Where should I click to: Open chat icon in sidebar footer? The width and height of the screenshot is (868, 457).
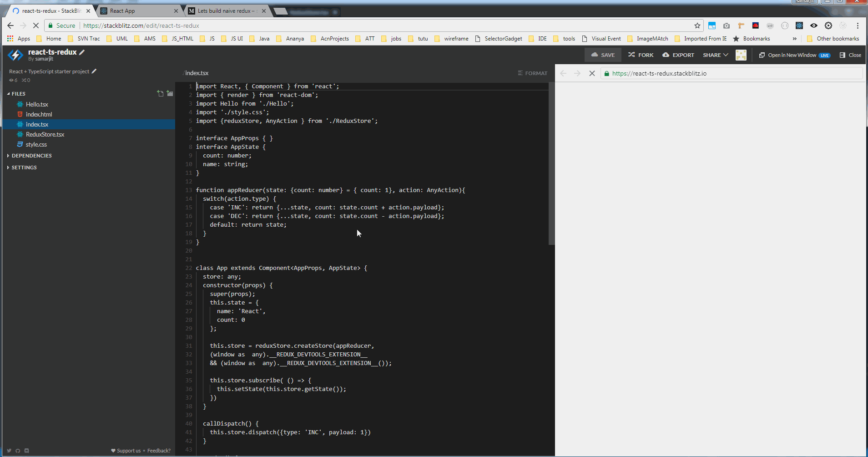(x=27, y=451)
